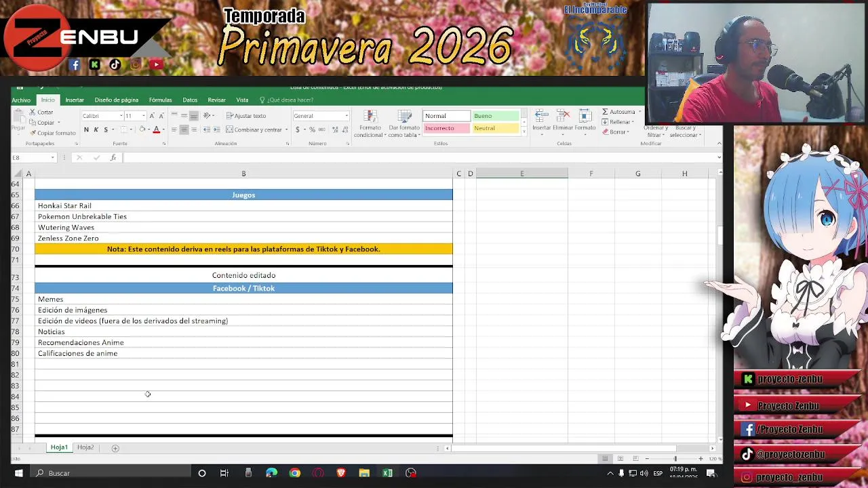Click the Borrar eraser button
The image size is (868, 488).
click(616, 132)
